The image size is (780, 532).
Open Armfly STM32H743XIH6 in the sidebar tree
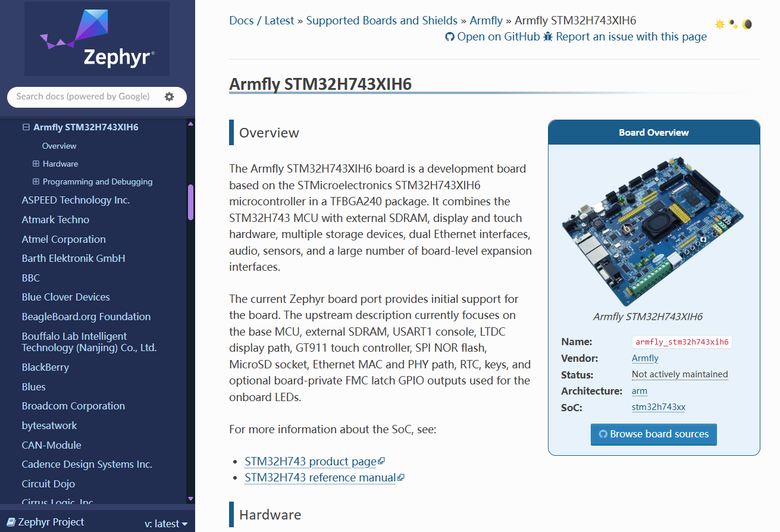point(86,127)
